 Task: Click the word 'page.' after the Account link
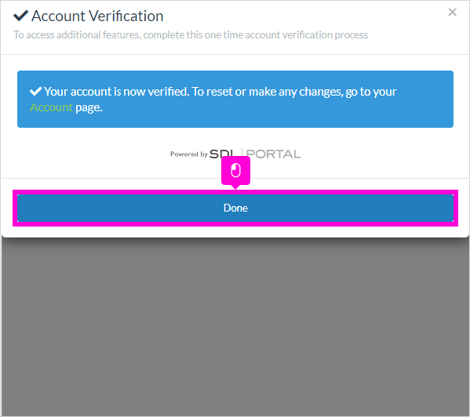pos(89,108)
